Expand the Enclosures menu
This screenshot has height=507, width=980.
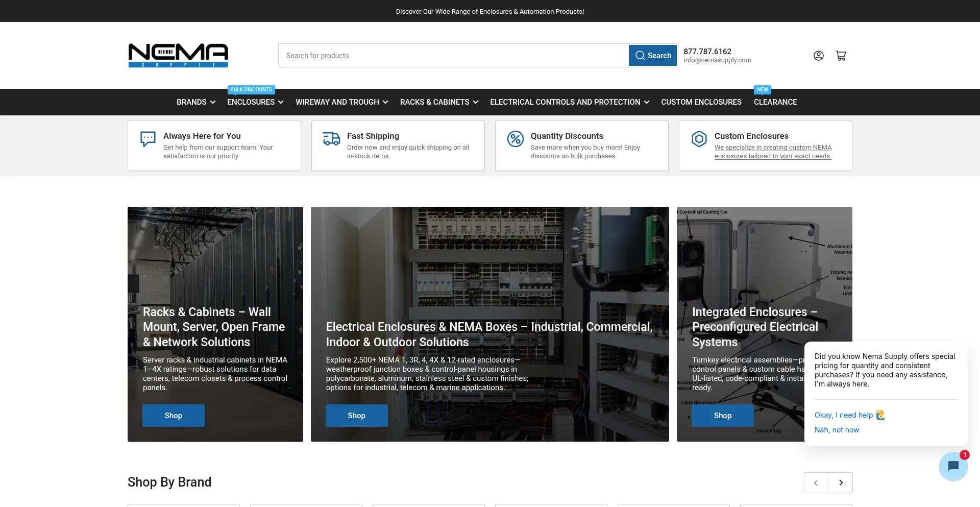click(255, 102)
